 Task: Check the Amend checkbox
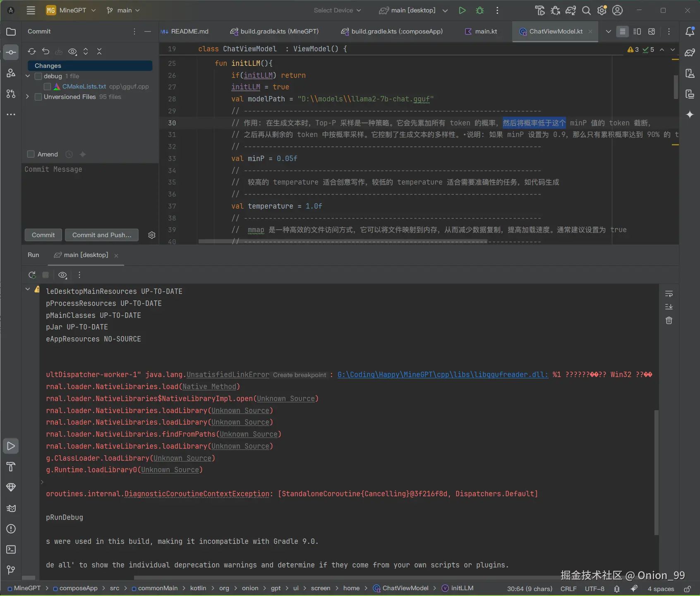click(x=31, y=154)
